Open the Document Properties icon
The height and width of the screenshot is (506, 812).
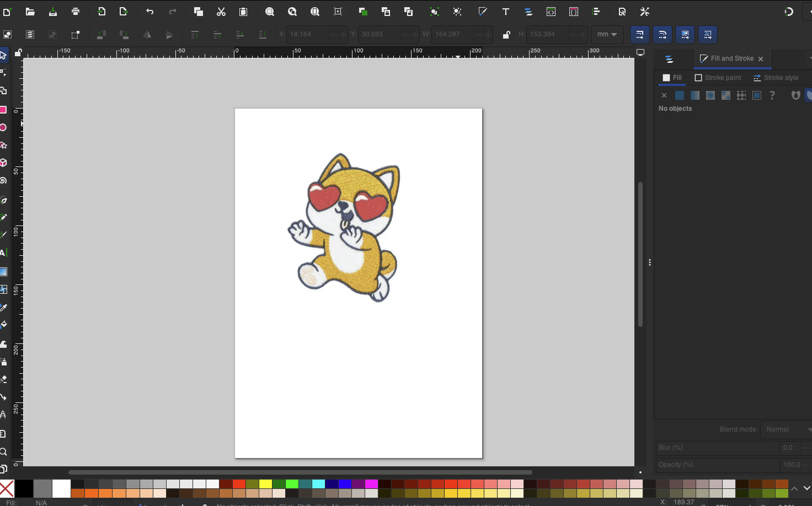click(x=622, y=12)
